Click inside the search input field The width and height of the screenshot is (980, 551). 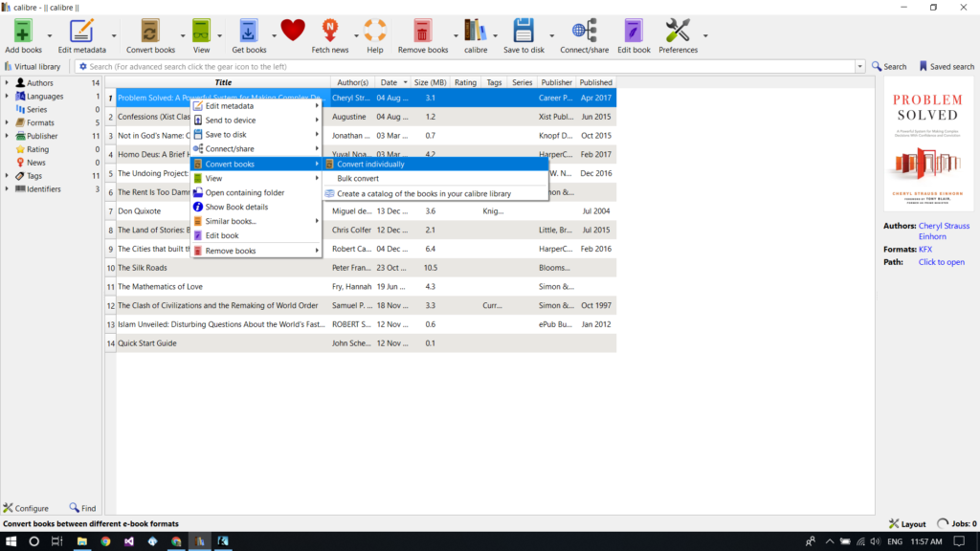coord(469,67)
